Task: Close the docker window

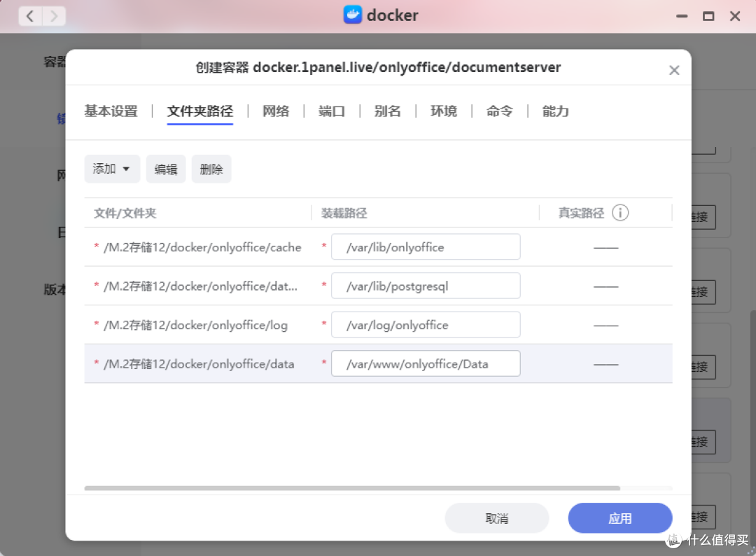Action: (x=735, y=16)
